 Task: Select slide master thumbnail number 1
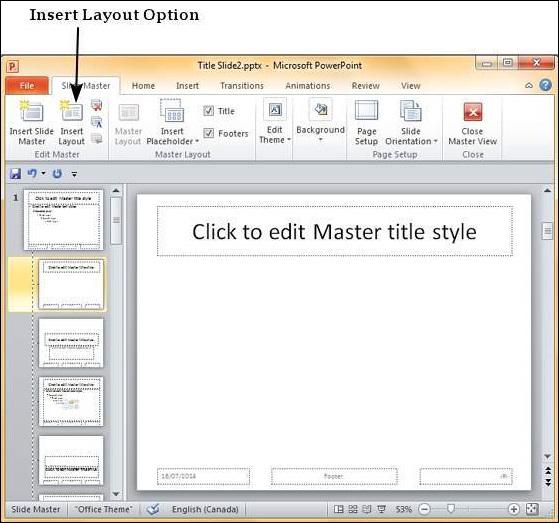pos(63,220)
